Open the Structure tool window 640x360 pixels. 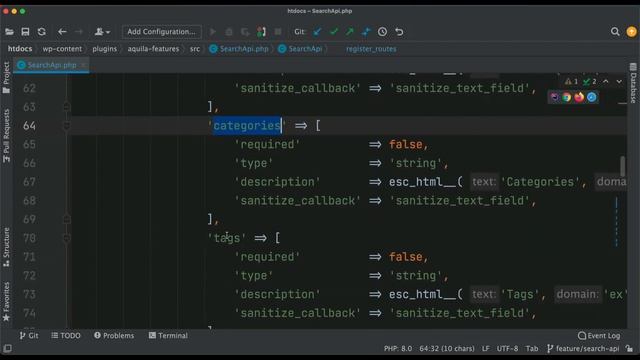click(x=6, y=247)
